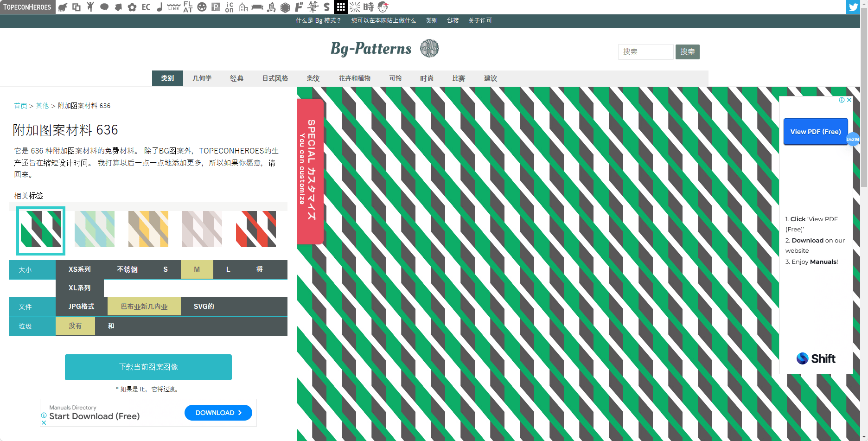
Task: Click the speech bubble icon in the top bar
Action: point(103,7)
